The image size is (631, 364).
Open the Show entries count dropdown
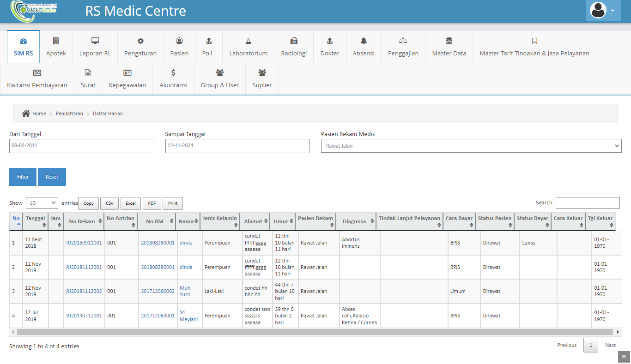[42, 203]
